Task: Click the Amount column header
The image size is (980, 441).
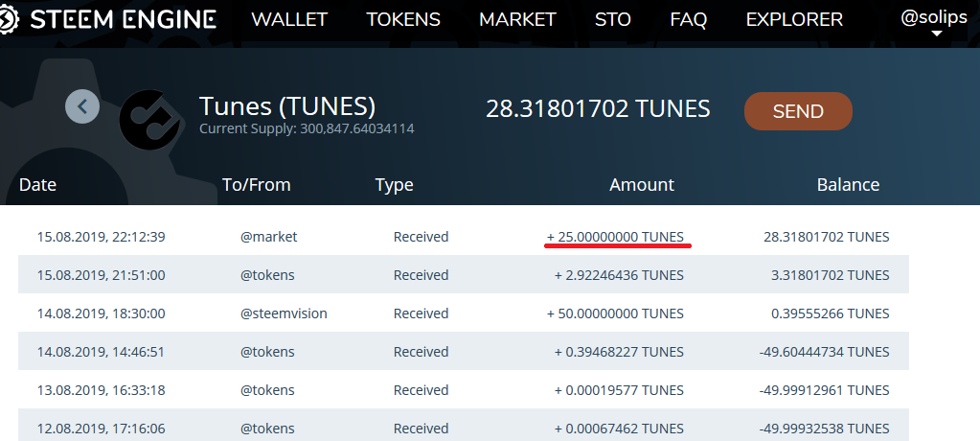Action: click(642, 184)
